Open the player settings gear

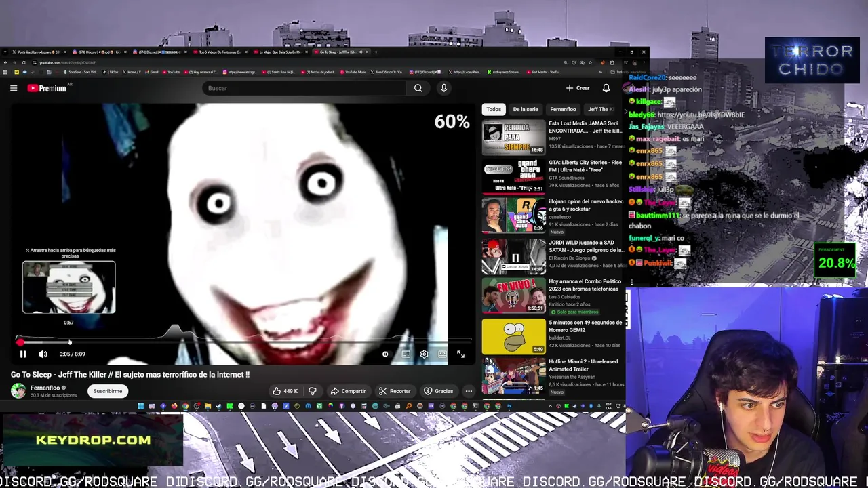click(x=424, y=354)
